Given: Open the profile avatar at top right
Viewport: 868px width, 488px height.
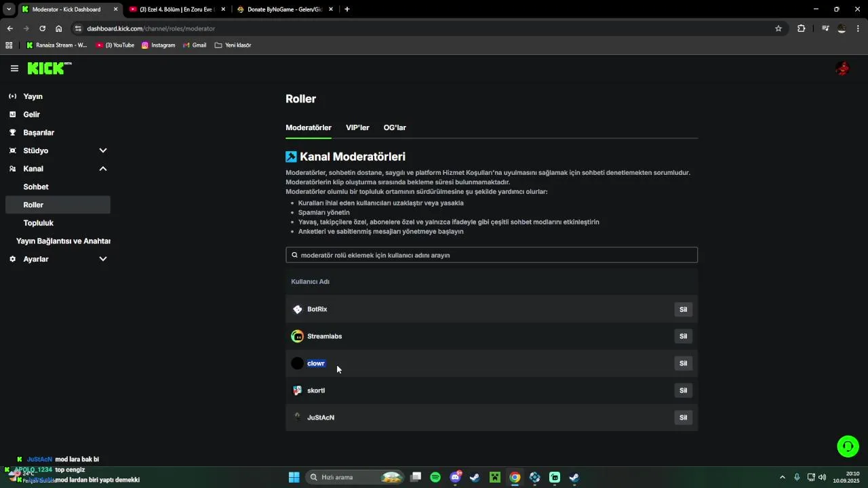Looking at the screenshot, I should [843, 68].
